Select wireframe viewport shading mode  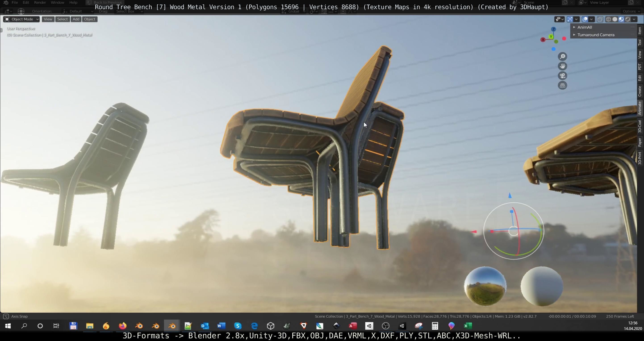608,19
